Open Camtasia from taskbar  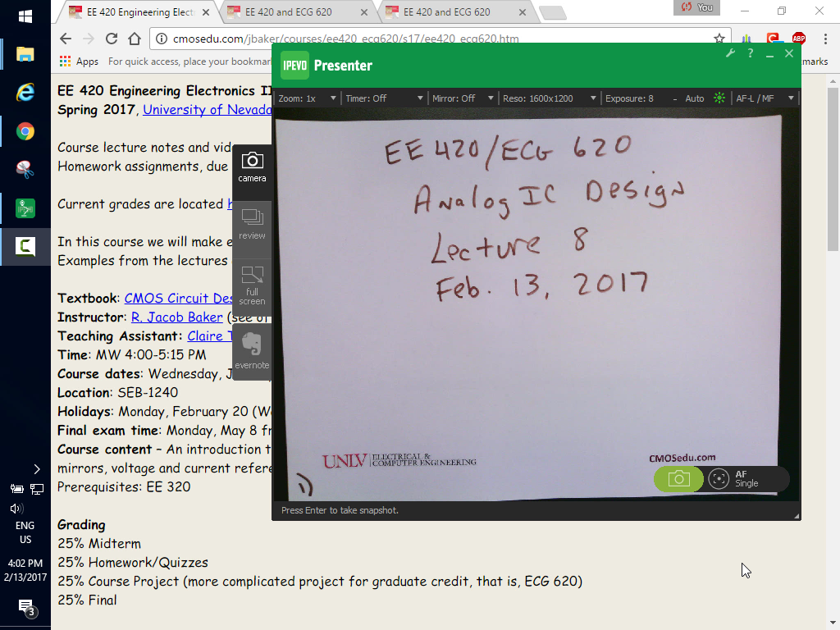[25, 246]
